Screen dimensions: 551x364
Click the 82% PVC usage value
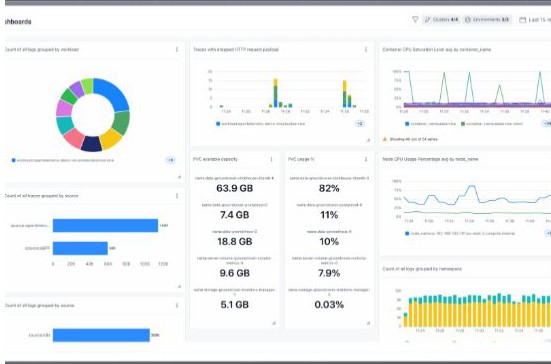(x=329, y=188)
